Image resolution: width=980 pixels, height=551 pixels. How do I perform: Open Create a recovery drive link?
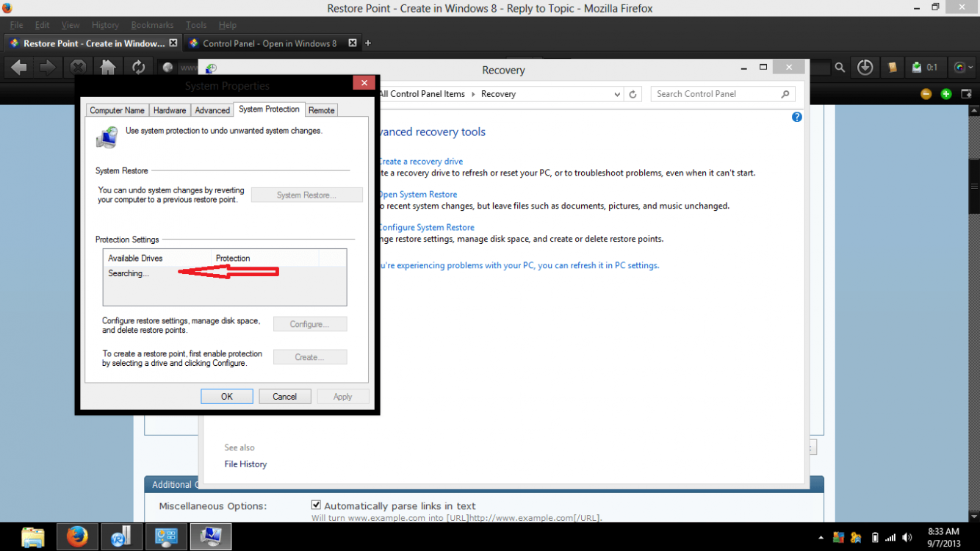pyautogui.click(x=420, y=161)
